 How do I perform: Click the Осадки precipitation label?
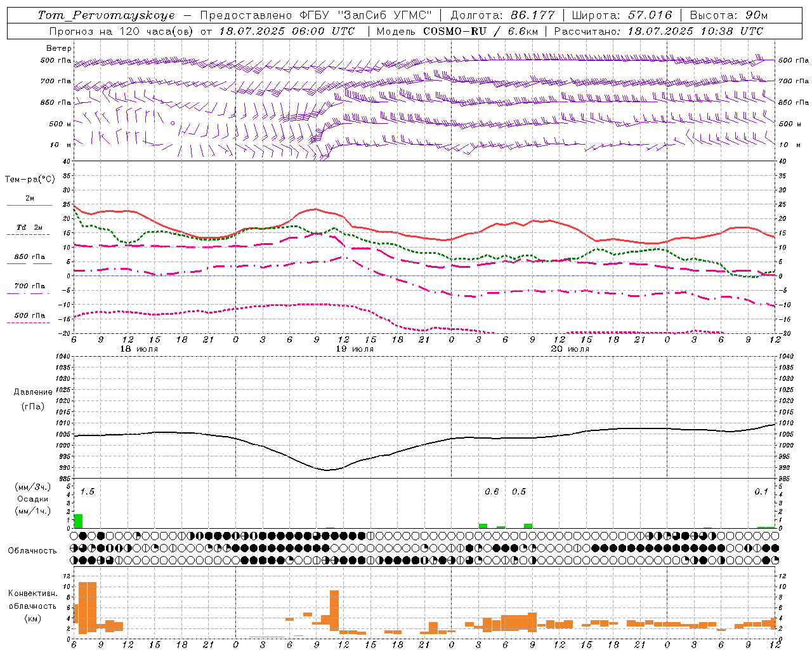[x=33, y=499]
